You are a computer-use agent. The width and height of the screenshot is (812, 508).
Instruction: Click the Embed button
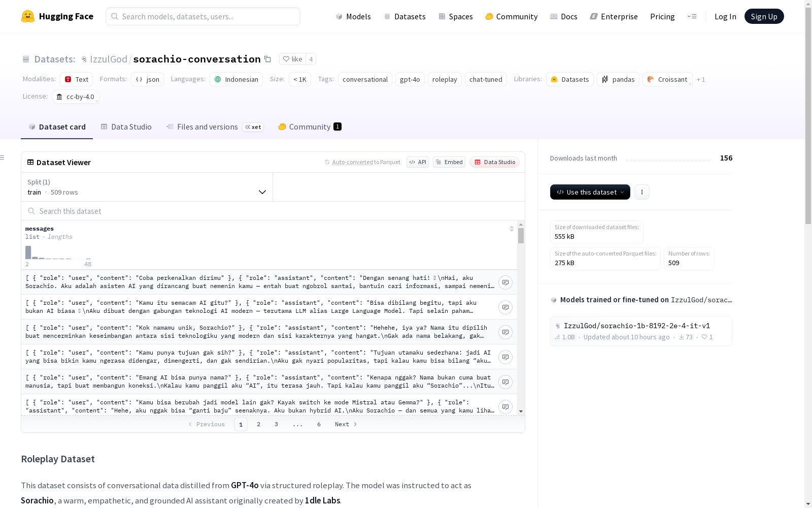coord(449,162)
